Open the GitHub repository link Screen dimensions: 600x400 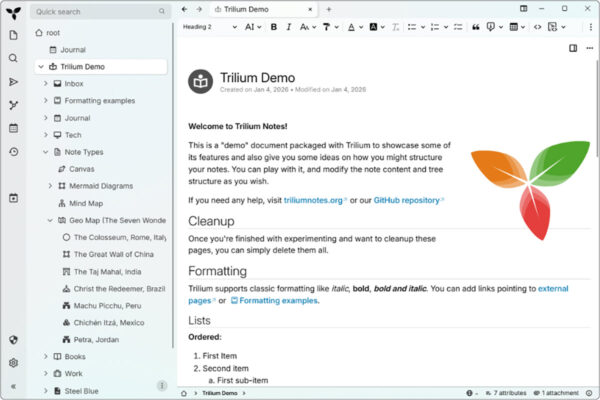point(409,200)
